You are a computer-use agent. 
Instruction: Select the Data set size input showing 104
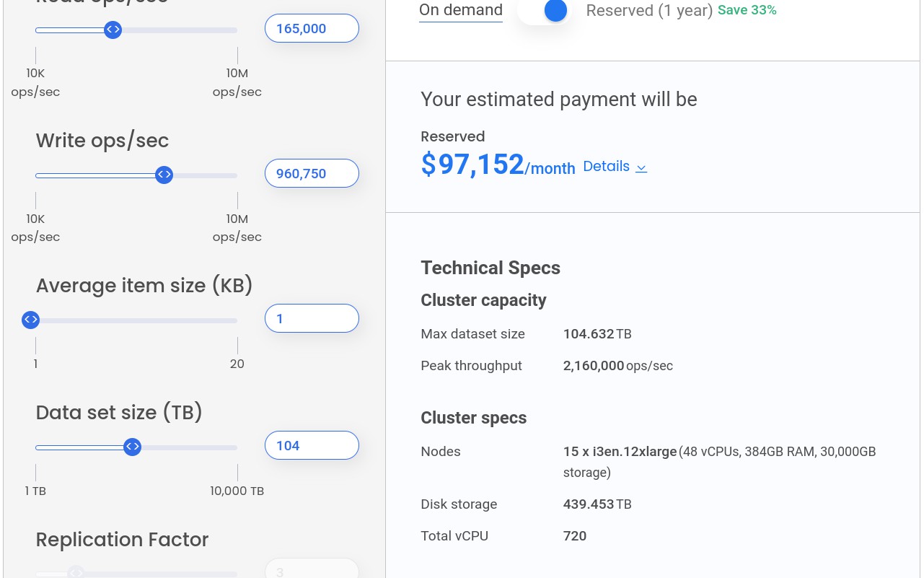[x=312, y=445]
